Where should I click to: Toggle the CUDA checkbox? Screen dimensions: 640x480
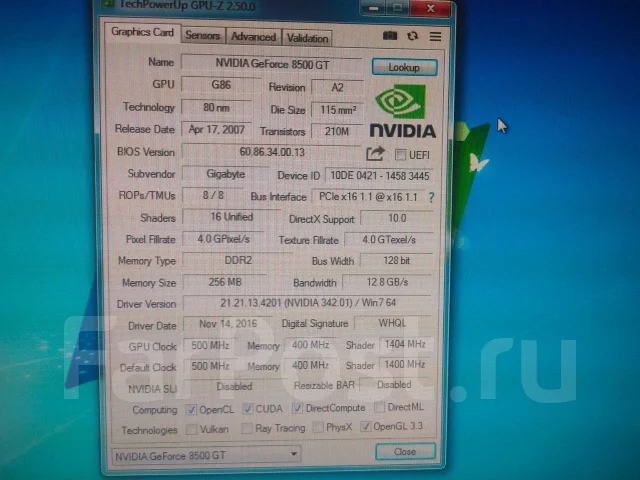point(247,409)
